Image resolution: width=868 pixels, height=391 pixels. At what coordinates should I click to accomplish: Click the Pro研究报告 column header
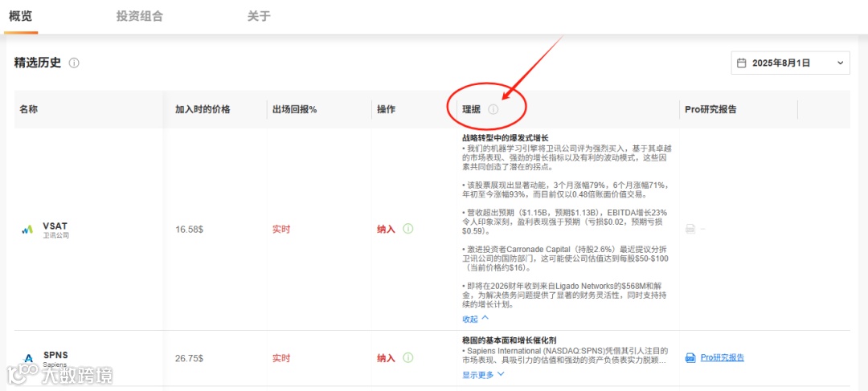coord(710,109)
